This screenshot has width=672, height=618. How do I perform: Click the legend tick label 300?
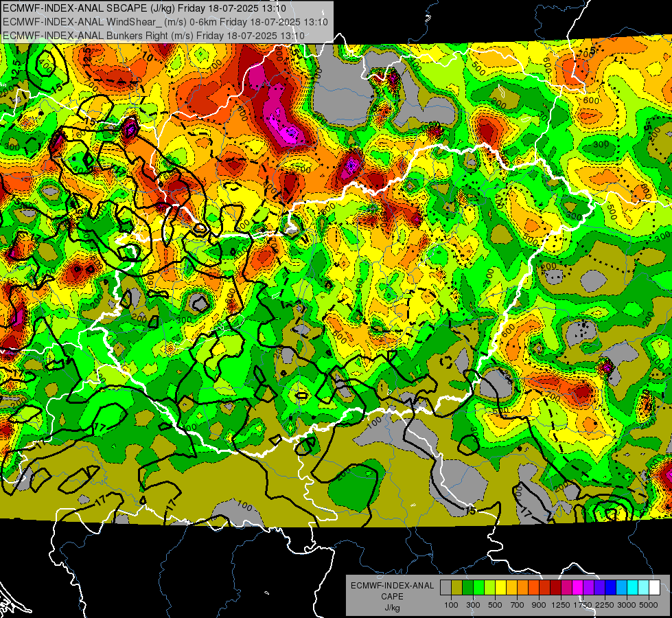[473, 605]
